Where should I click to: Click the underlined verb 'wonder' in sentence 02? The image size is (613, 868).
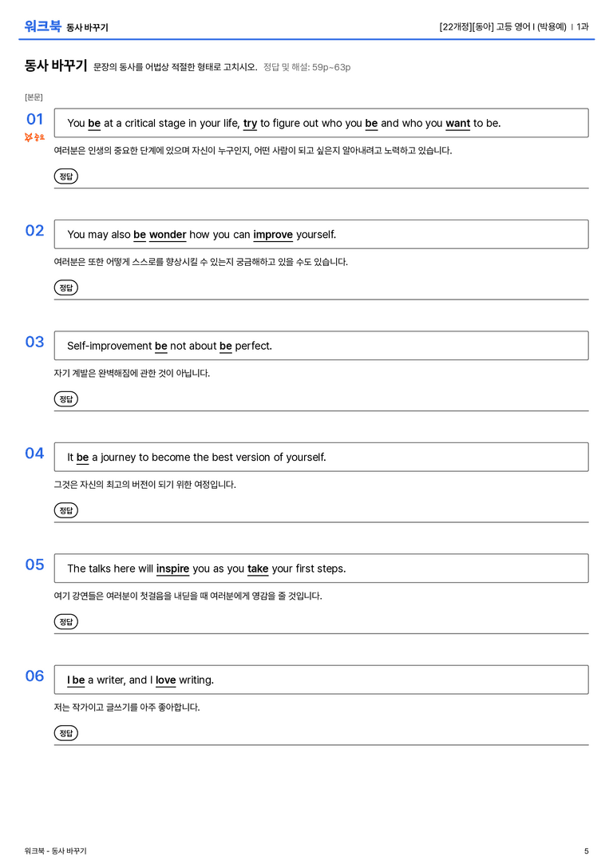[168, 235]
